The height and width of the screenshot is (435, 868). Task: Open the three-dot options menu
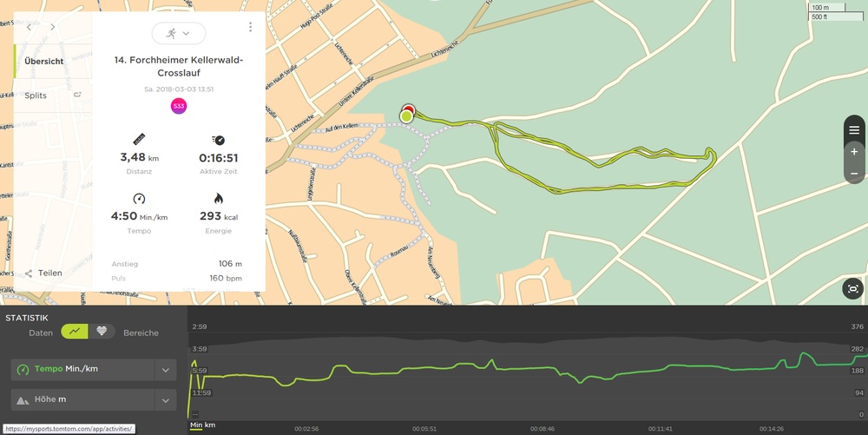pyautogui.click(x=250, y=27)
